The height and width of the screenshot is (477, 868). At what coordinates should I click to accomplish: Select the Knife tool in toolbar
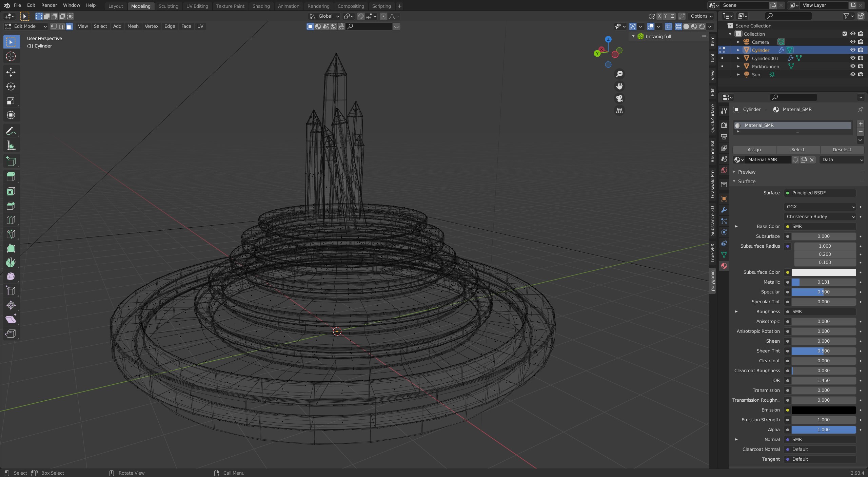11,234
